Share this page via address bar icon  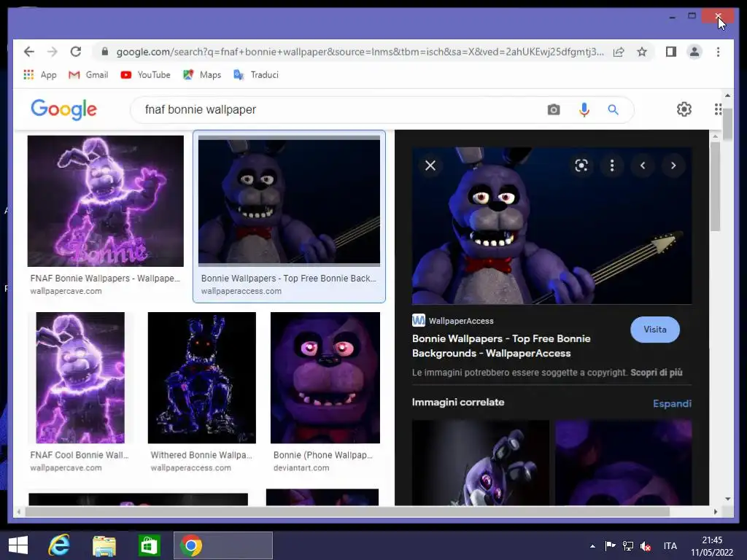pos(619,52)
